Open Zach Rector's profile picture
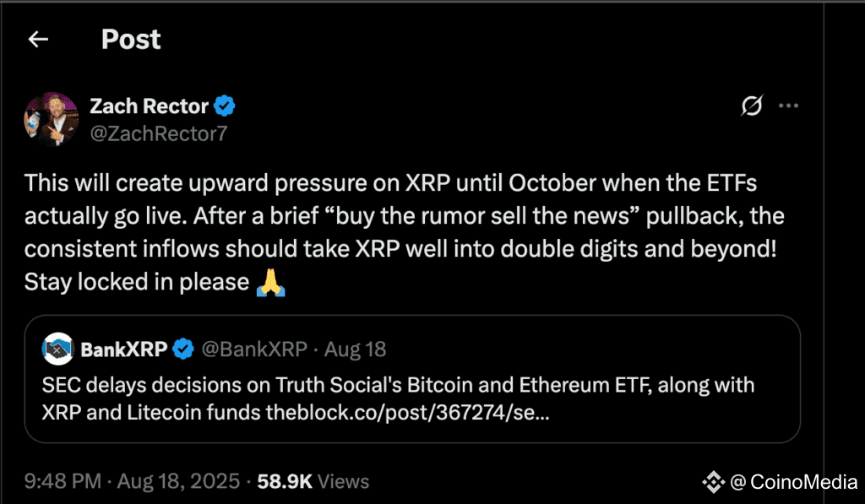The image size is (865, 504). point(51,119)
